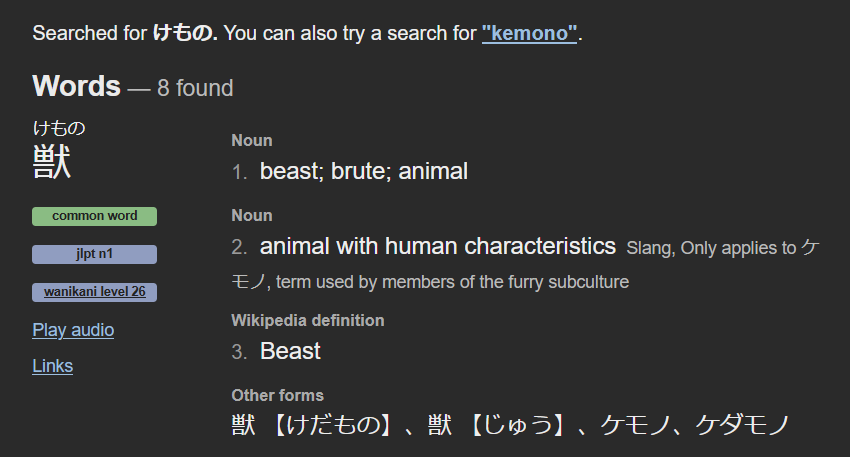Click the Words heading
The height and width of the screenshot is (457, 850).
point(76,86)
